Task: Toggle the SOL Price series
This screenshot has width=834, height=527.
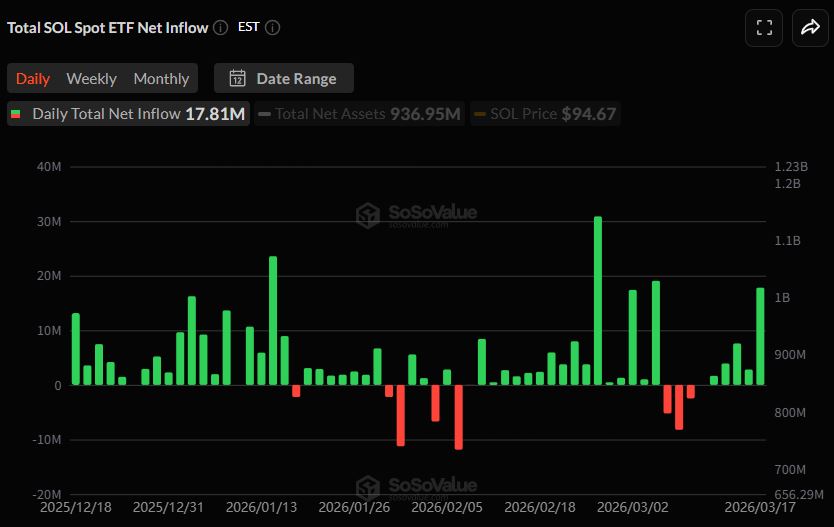Action: click(x=544, y=114)
